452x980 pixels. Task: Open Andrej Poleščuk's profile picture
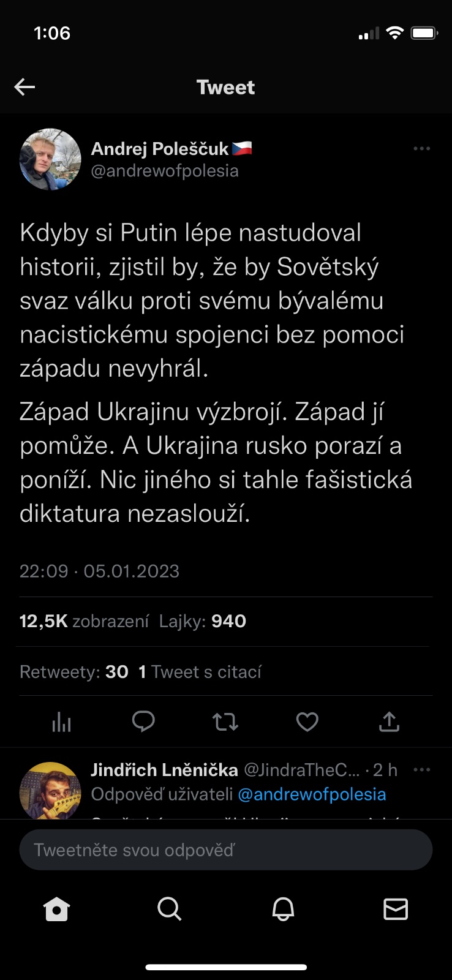(x=50, y=159)
